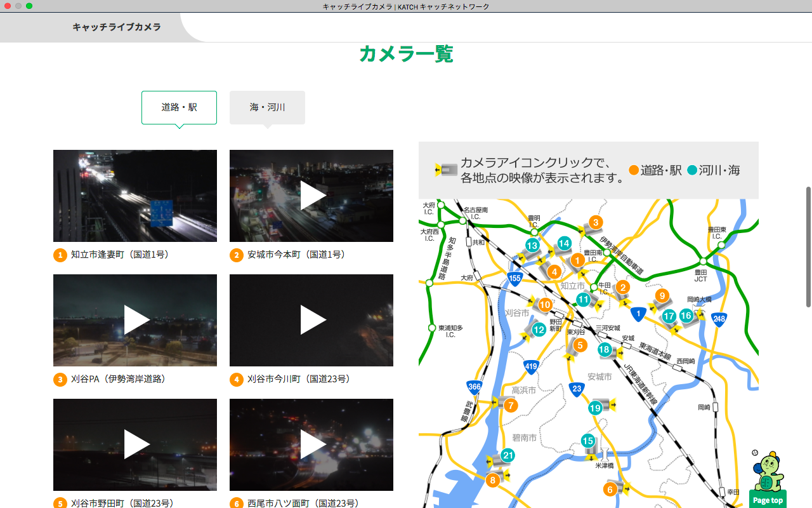Click the route 23 shield on the map

tap(576, 389)
